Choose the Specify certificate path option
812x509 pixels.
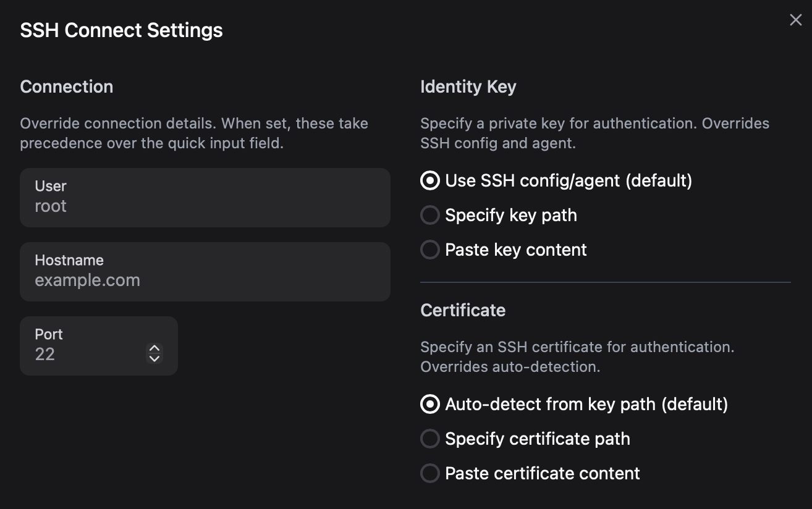pos(429,439)
